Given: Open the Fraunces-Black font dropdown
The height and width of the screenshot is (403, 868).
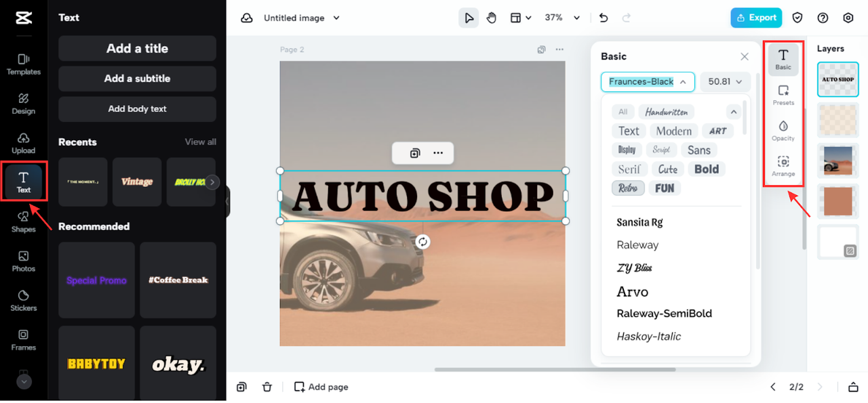Looking at the screenshot, I should click(648, 81).
